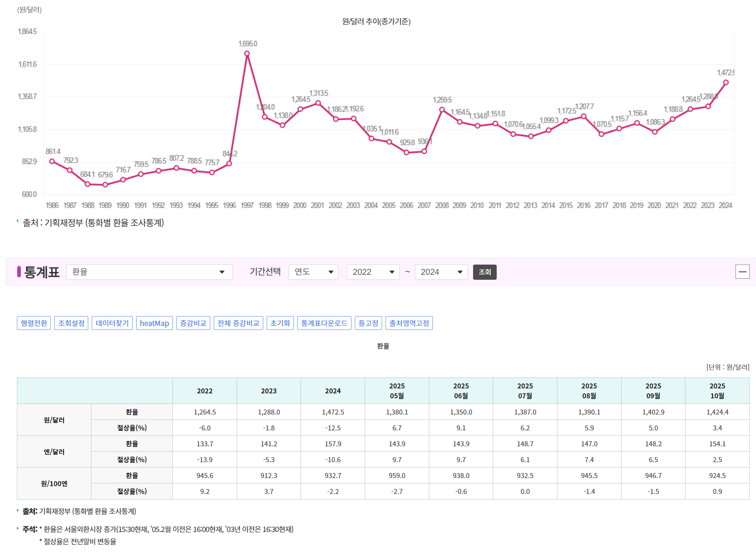Toggle 출처영역고정 source area lock
This screenshot has width=756, height=556.
pos(409,323)
